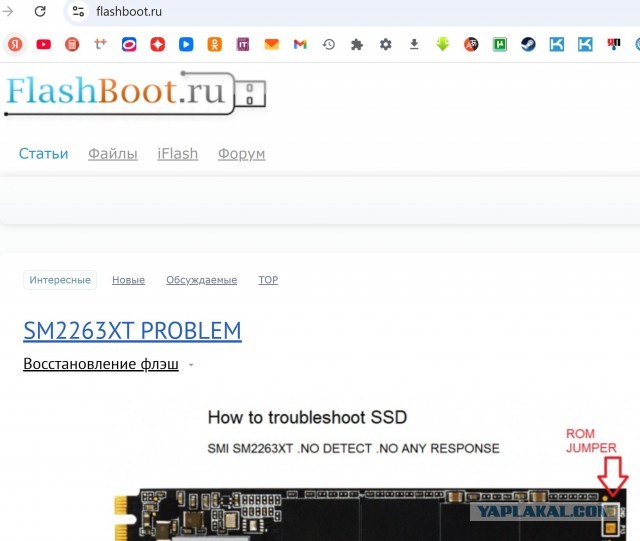Viewport: 640px width, 541px height.
Task: Switch to the Новые tab
Action: [x=129, y=280]
